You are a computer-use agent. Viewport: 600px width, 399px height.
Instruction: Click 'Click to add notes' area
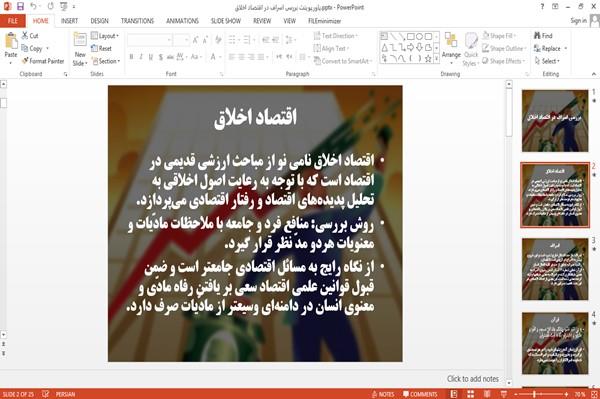pos(473,379)
